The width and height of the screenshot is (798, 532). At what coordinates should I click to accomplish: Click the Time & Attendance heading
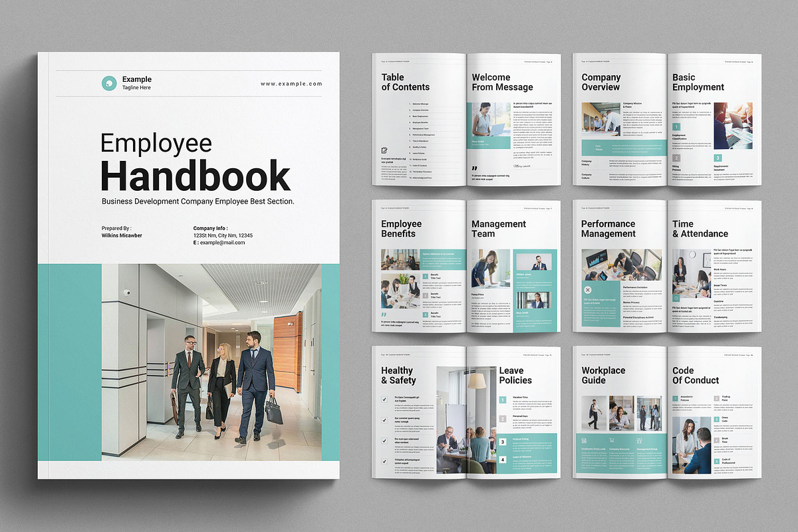[700, 229]
